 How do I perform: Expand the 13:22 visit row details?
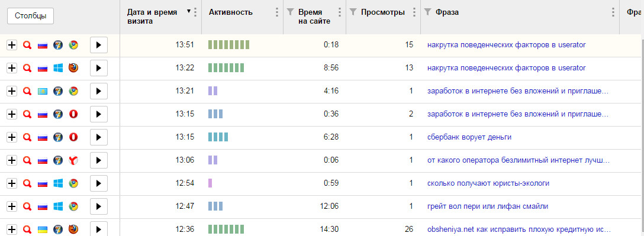[x=12, y=68]
